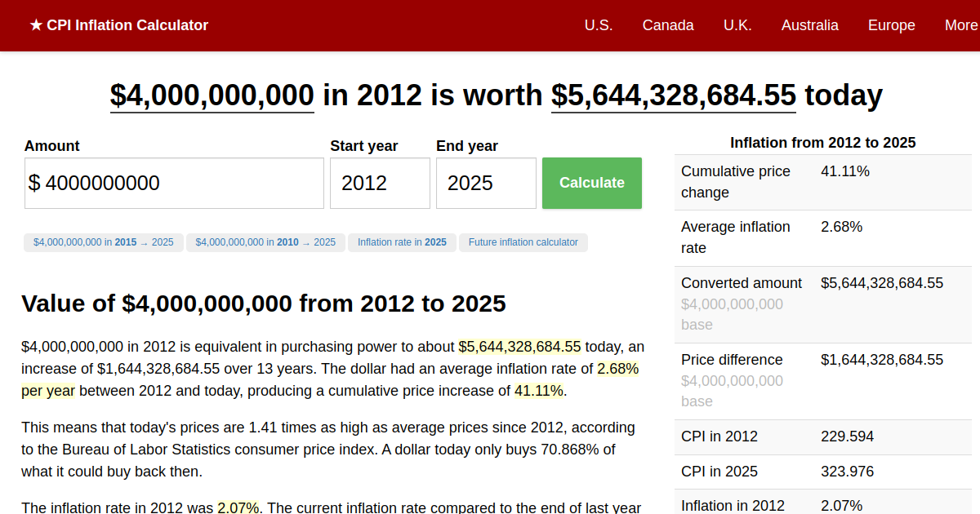Click the Cumulative price change row

pyautogui.click(x=823, y=181)
